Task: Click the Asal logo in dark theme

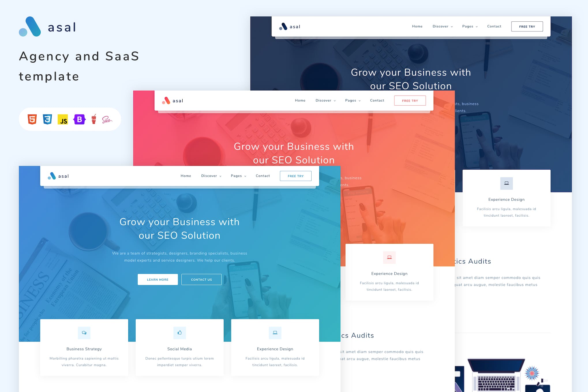Action: (288, 27)
